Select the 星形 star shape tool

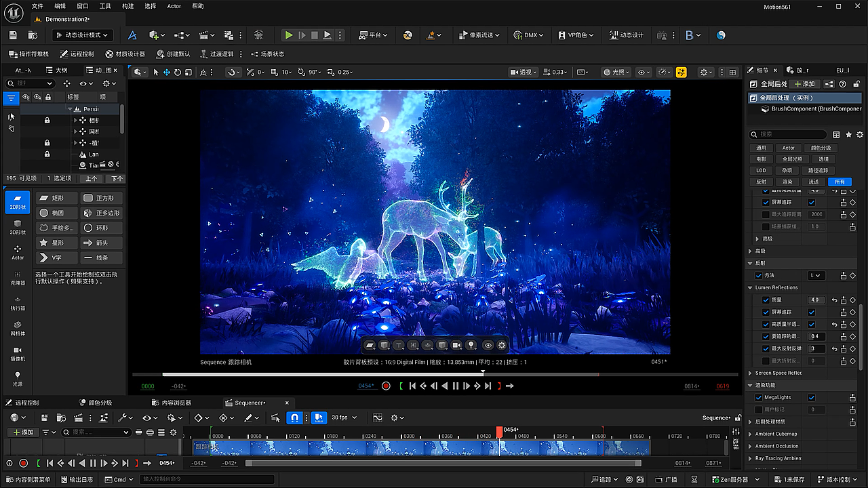(x=56, y=243)
